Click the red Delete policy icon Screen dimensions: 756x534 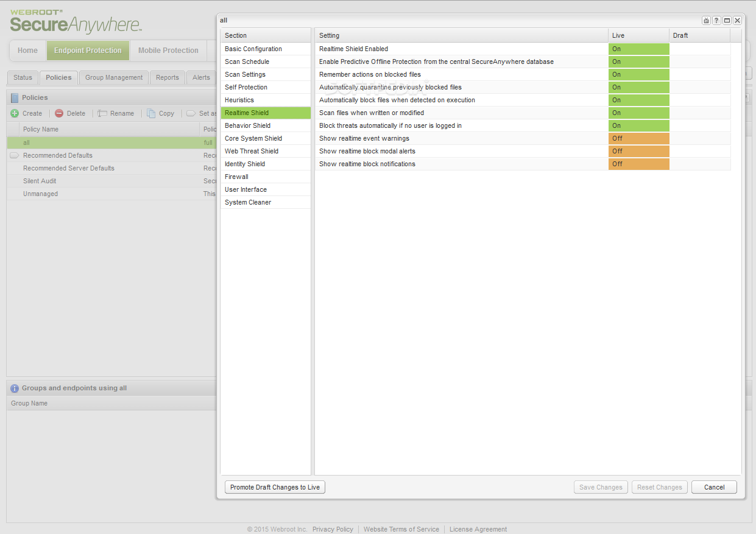point(59,113)
